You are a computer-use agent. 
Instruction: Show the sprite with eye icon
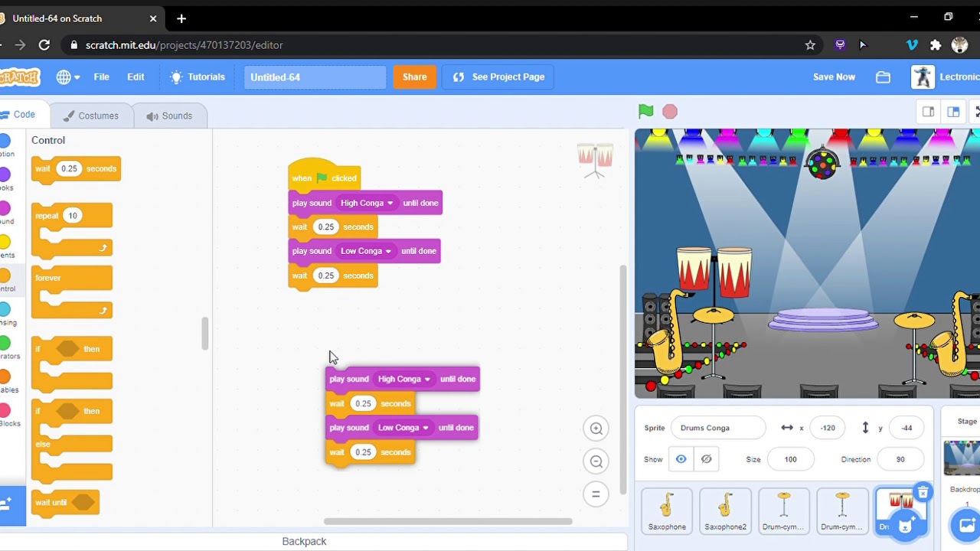click(681, 459)
